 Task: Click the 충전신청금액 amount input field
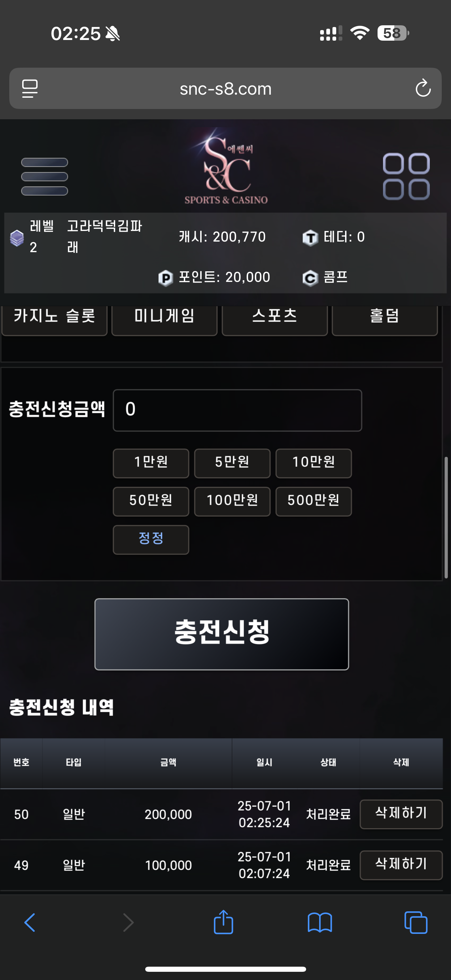coord(237,410)
